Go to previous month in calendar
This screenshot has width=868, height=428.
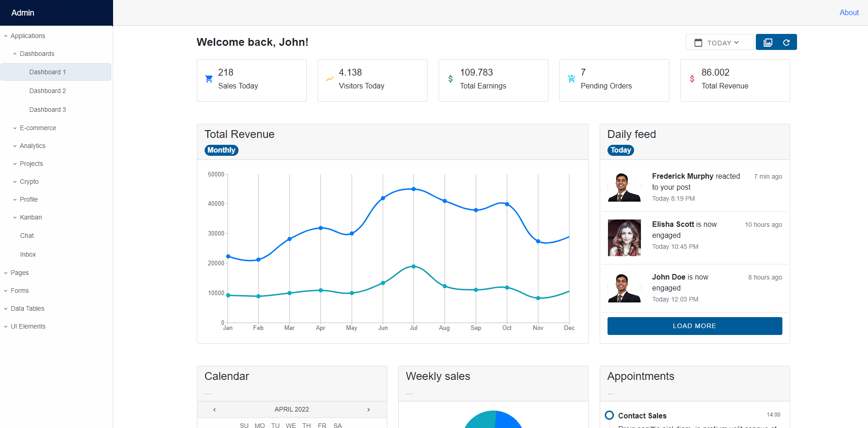(214, 410)
